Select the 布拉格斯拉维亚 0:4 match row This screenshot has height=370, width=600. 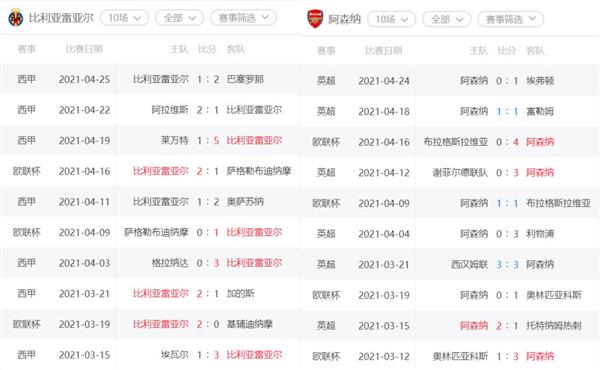coord(450,142)
